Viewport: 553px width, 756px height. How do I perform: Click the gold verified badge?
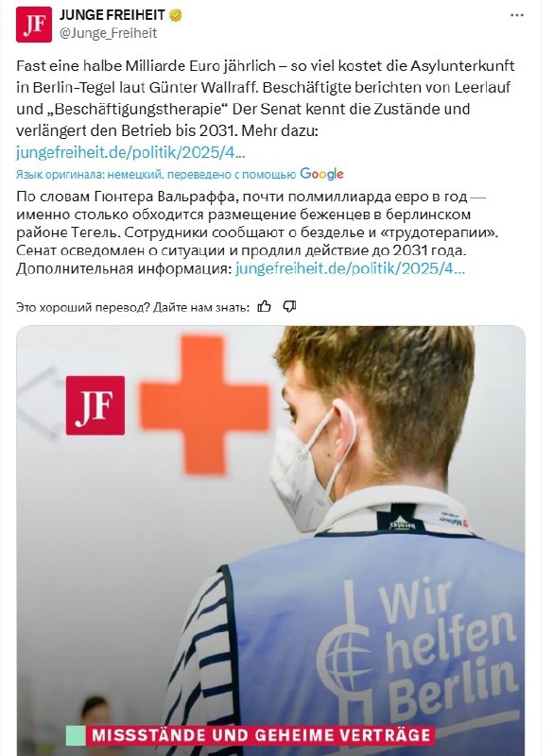176,15
